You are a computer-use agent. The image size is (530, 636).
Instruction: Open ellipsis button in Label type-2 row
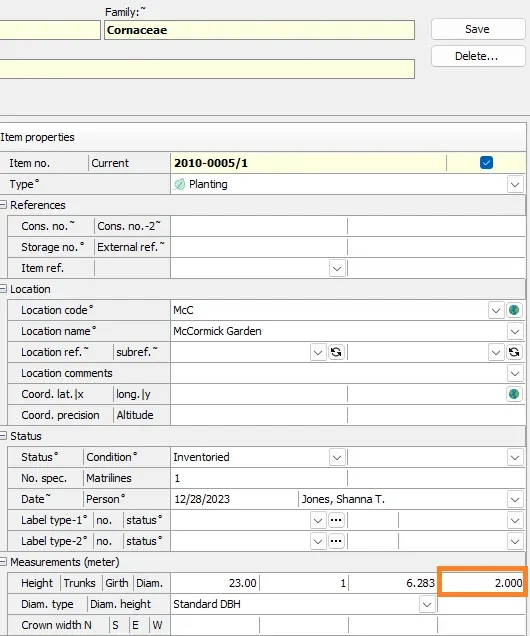[x=336, y=541]
